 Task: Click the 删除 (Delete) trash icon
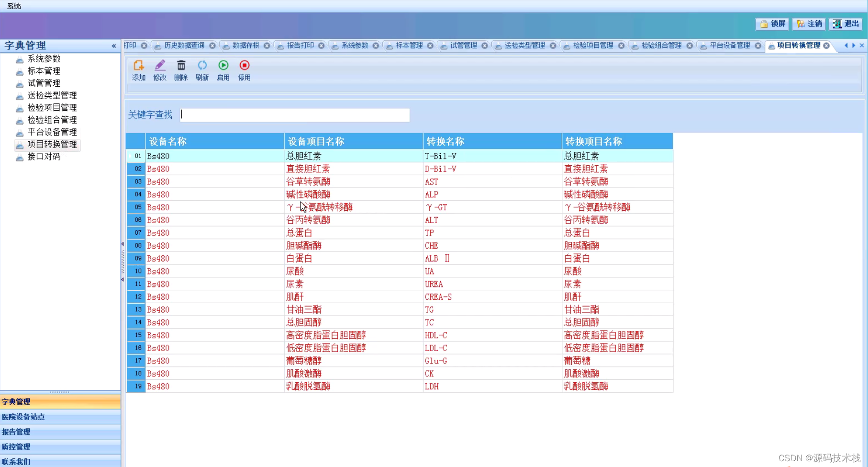[x=181, y=70]
